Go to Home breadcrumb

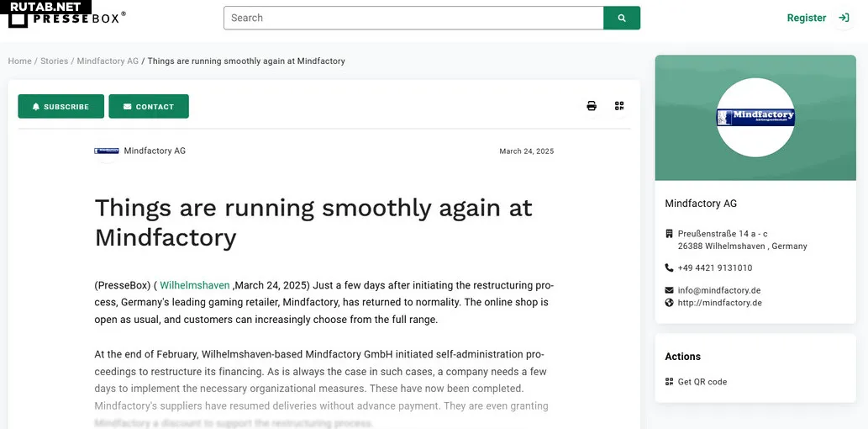[x=19, y=61]
